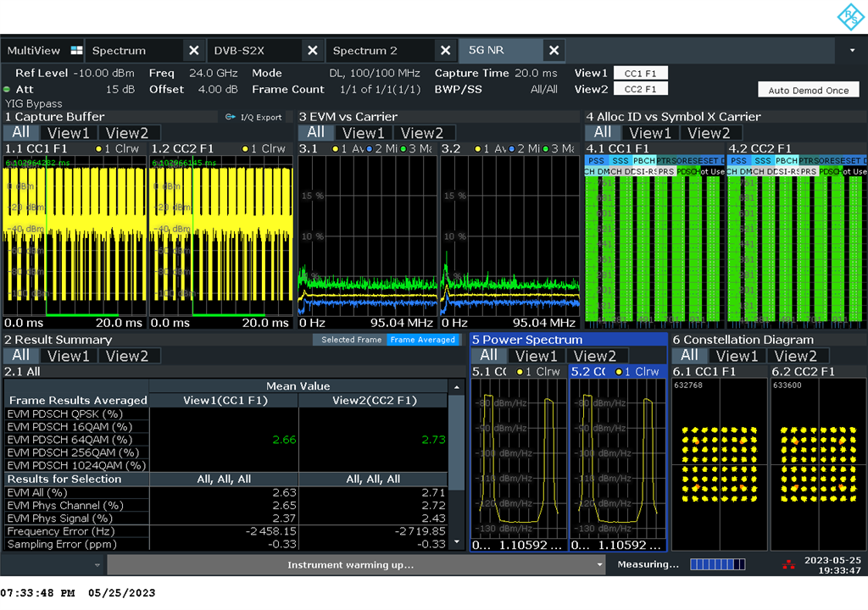The image size is (868, 610).
Task: Select All in Alloc ID vs Symbol
Action: point(603,132)
